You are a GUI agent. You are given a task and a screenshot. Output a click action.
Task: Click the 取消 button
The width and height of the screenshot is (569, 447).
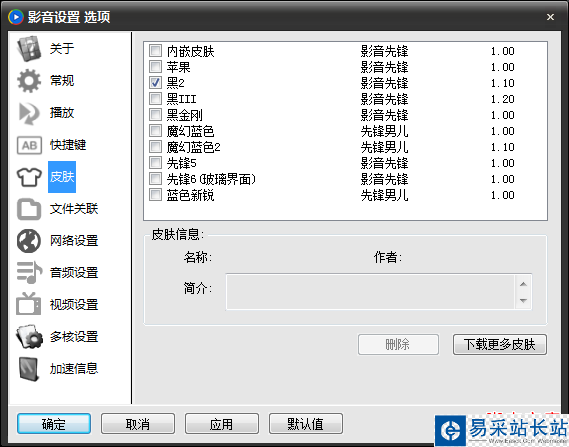[138, 423]
